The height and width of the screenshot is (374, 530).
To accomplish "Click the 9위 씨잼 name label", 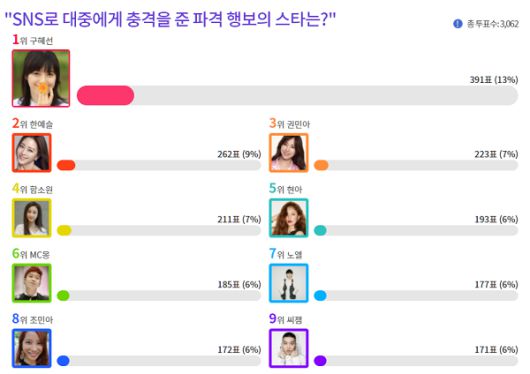I will pyautogui.click(x=286, y=319).
